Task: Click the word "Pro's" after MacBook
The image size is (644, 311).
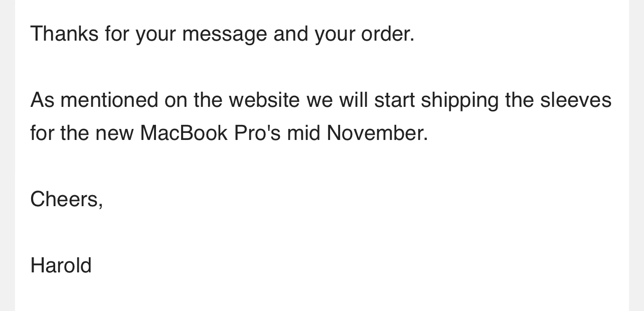Action: pos(257,133)
